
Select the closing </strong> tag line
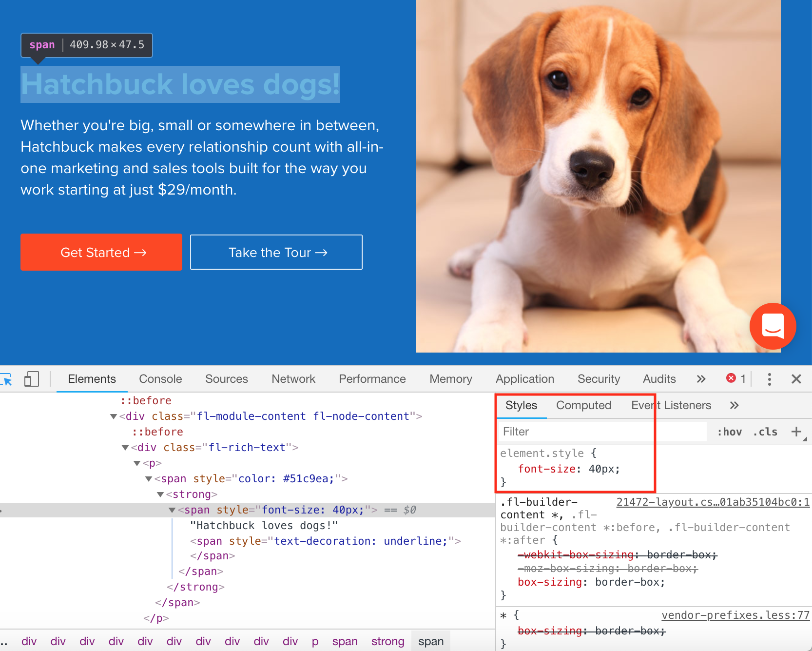(195, 587)
